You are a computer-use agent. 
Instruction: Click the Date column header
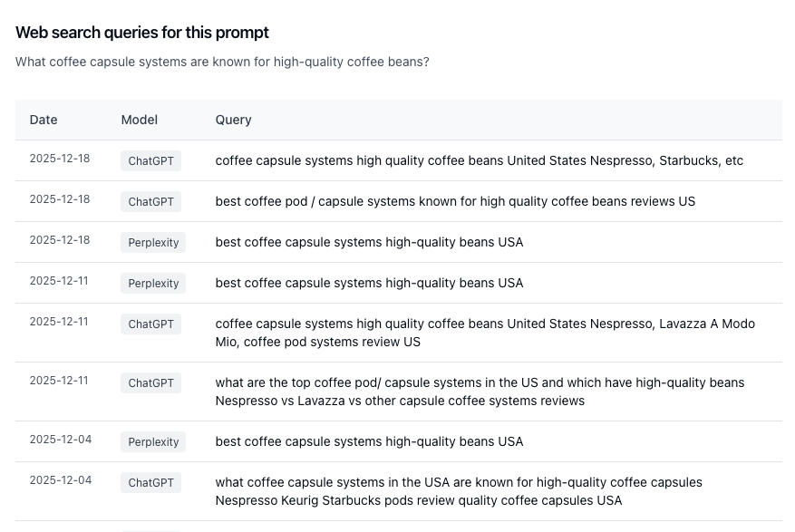pos(44,120)
